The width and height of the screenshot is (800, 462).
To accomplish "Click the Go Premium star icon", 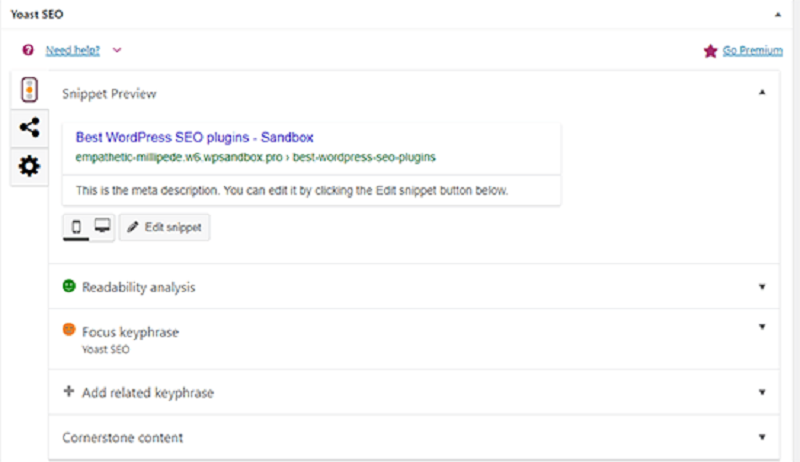I will pyautogui.click(x=710, y=50).
